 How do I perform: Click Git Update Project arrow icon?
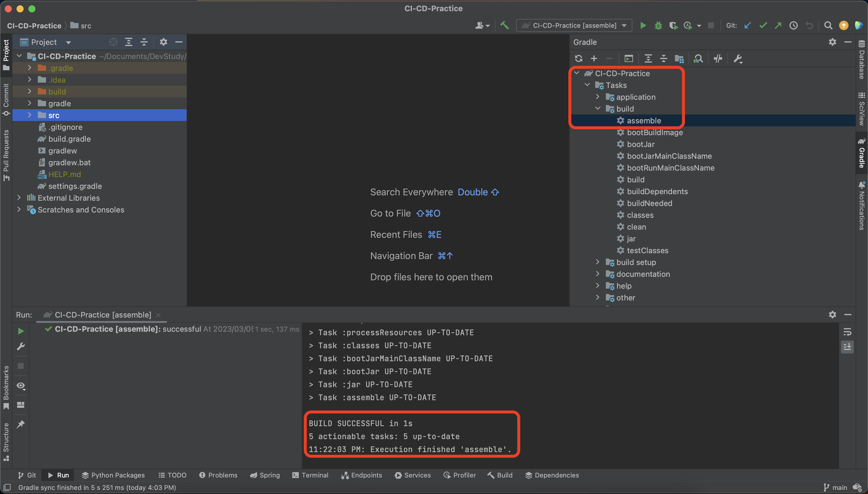tap(747, 25)
